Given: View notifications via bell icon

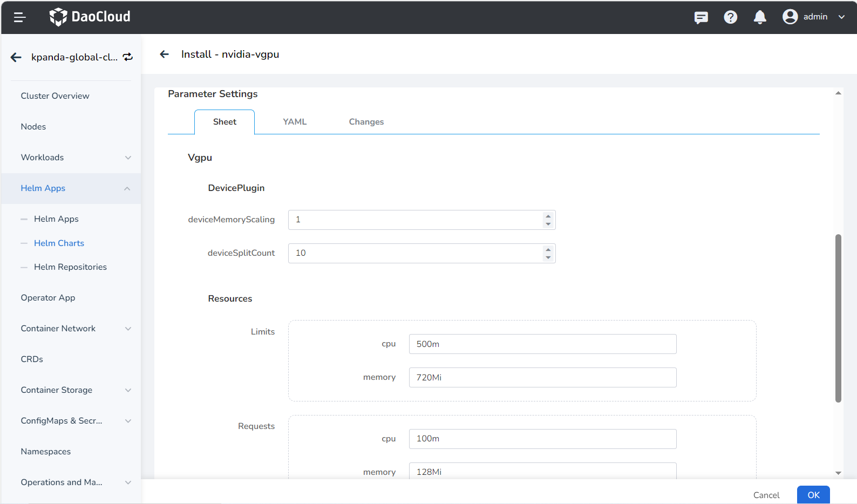Looking at the screenshot, I should [760, 17].
